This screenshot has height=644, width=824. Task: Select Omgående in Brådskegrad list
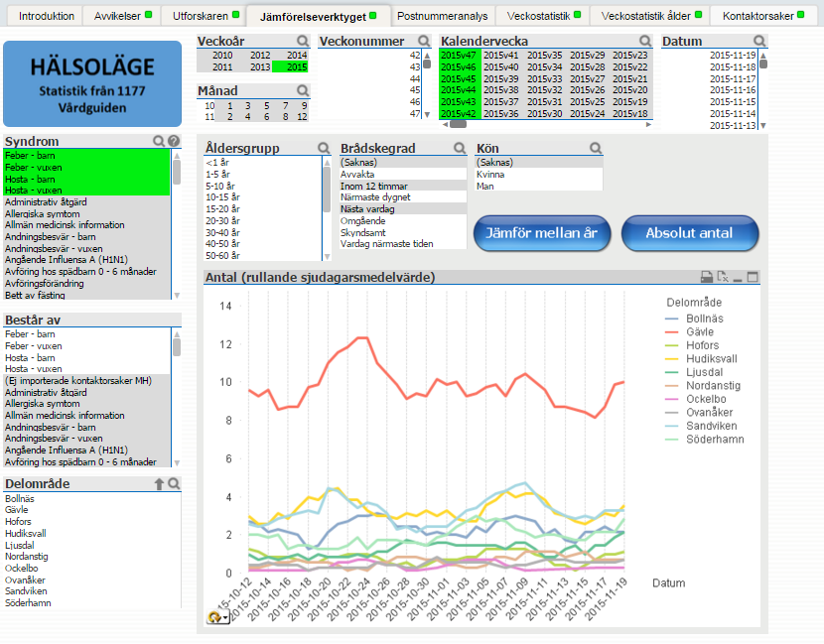coord(403,221)
